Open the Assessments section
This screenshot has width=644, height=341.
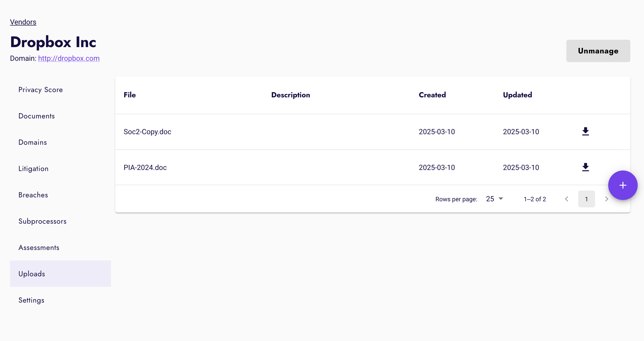coord(61,247)
